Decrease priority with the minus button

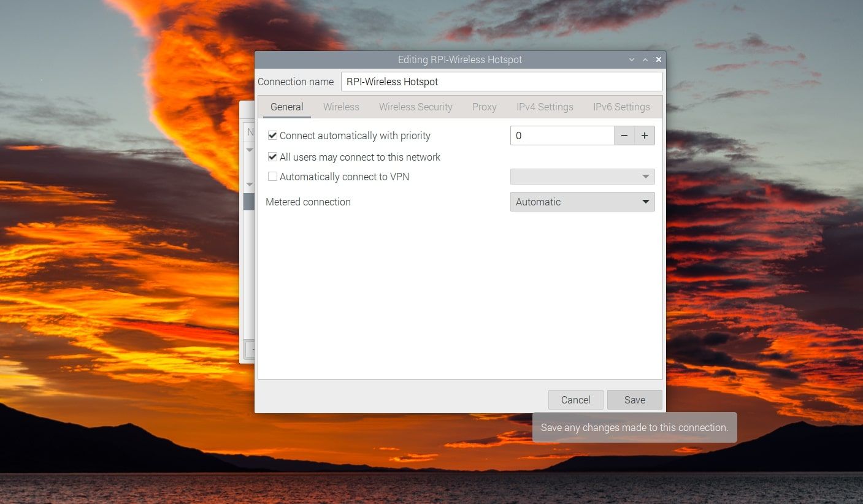(624, 136)
